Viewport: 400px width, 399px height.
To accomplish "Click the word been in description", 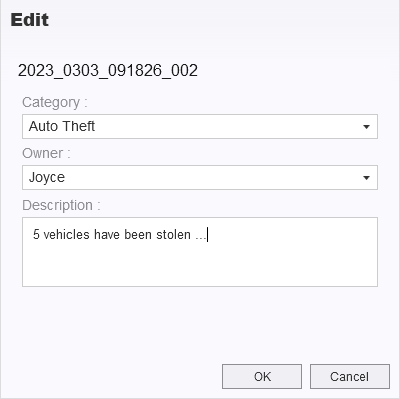I will tap(138, 235).
